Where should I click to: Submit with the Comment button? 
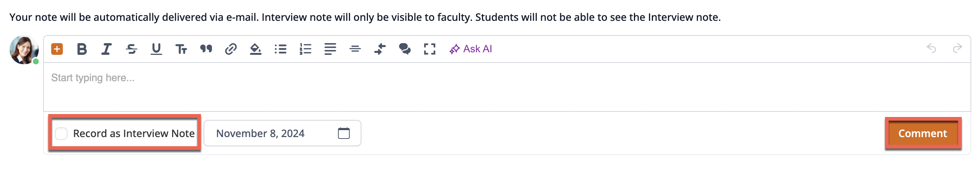(x=923, y=134)
